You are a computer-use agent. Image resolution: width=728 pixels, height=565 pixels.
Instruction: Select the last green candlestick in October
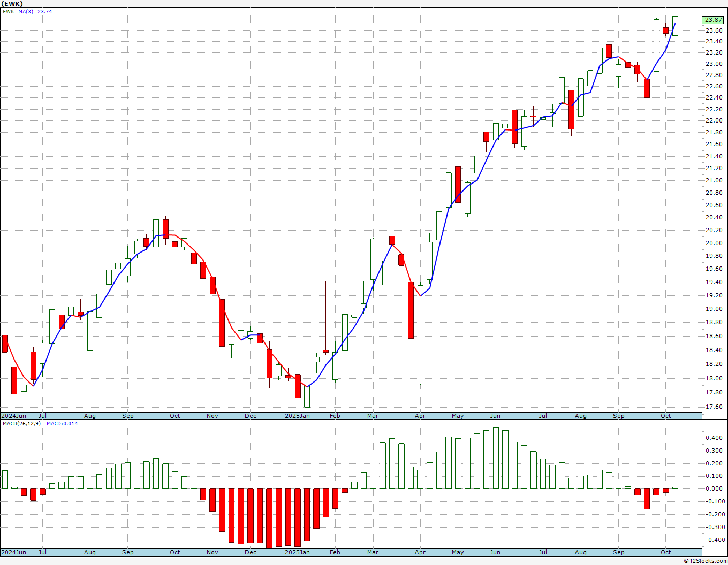click(675, 26)
